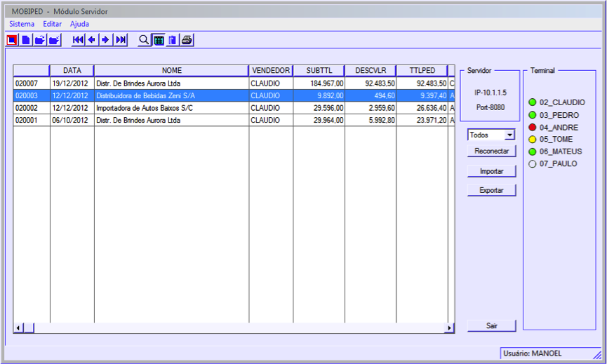Click the Exportar button

tap(492, 190)
